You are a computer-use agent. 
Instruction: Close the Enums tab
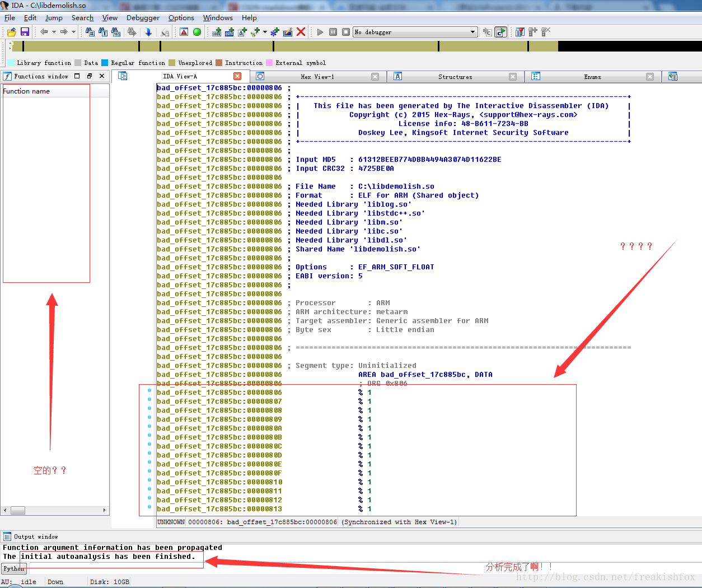coord(650,77)
